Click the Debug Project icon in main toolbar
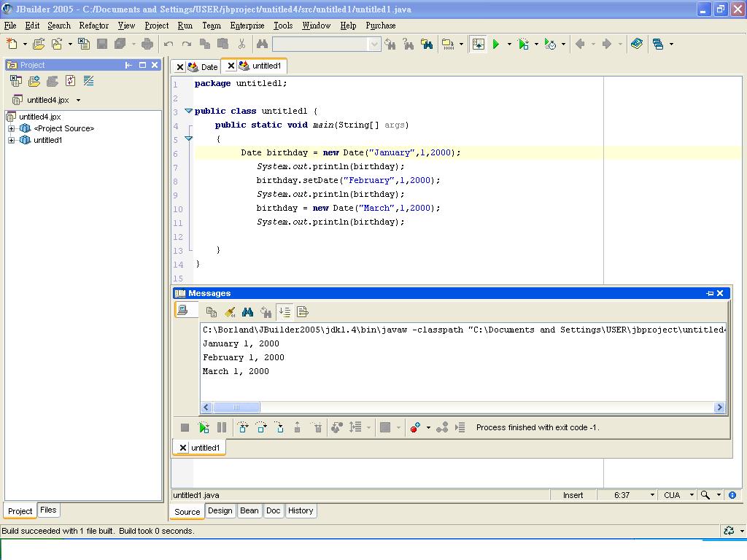 (x=524, y=44)
